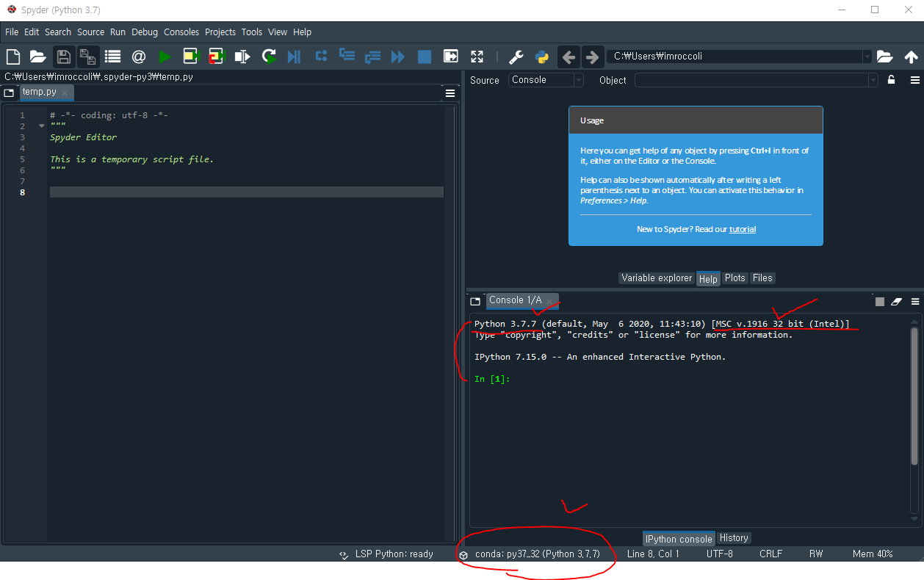Browse working directory folder icon

(884, 57)
